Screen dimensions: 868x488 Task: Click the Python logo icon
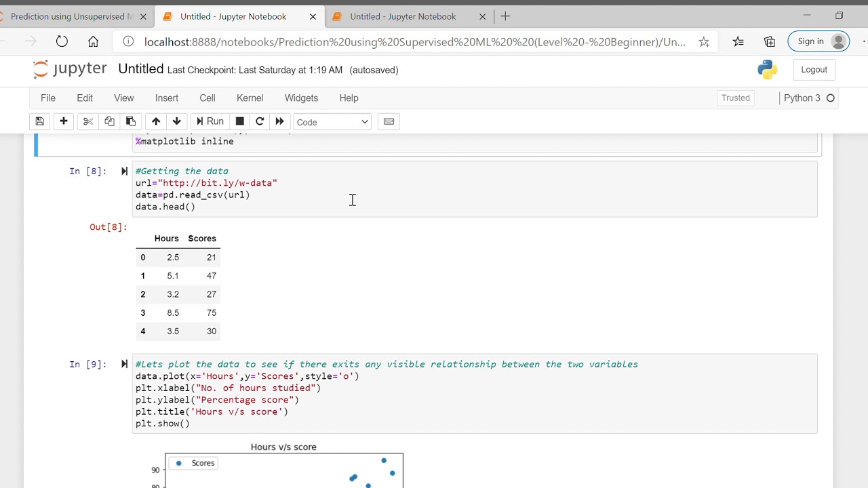point(767,69)
